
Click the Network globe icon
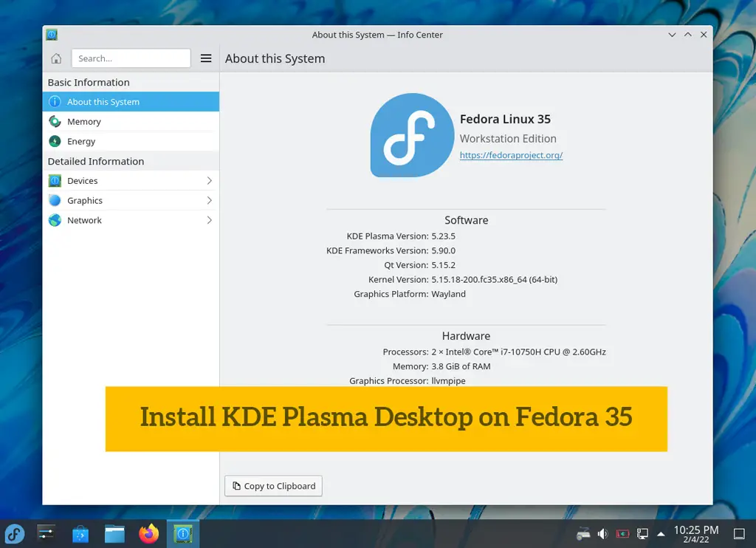pyautogui.click(x=55, y=220)
